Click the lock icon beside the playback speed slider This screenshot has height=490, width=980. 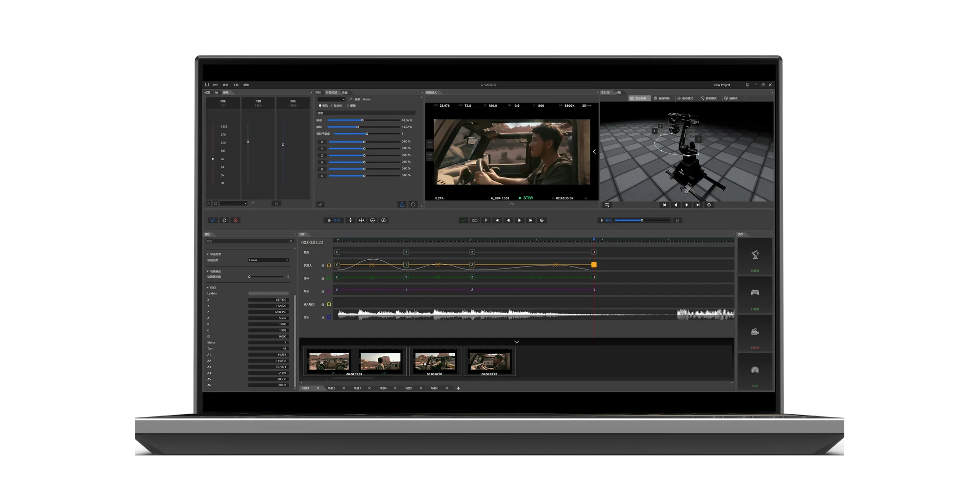coord(678,220)
